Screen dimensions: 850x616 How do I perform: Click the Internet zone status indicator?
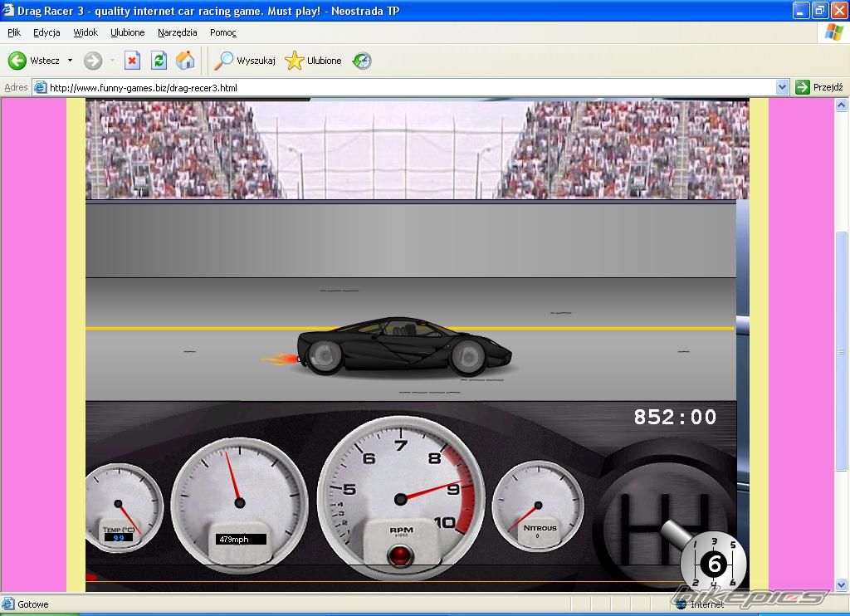click(x=700, y=604)
